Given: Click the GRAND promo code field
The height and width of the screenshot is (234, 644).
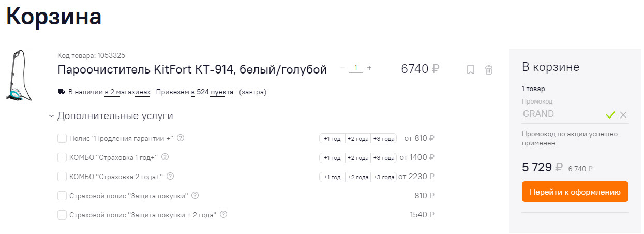Looking at the screenshot, I should pos(561,114).
